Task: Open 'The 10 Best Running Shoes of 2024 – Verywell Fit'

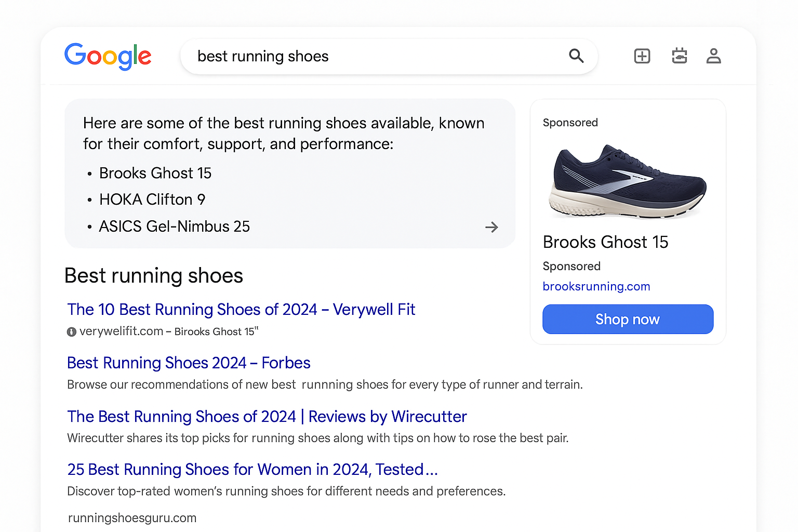Action: (x=241, y=309)
